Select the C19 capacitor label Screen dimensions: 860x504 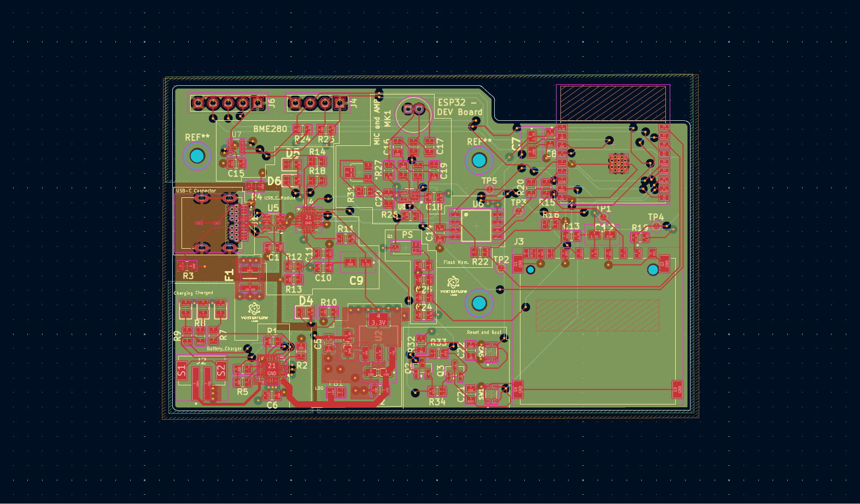tap(444, 171)
